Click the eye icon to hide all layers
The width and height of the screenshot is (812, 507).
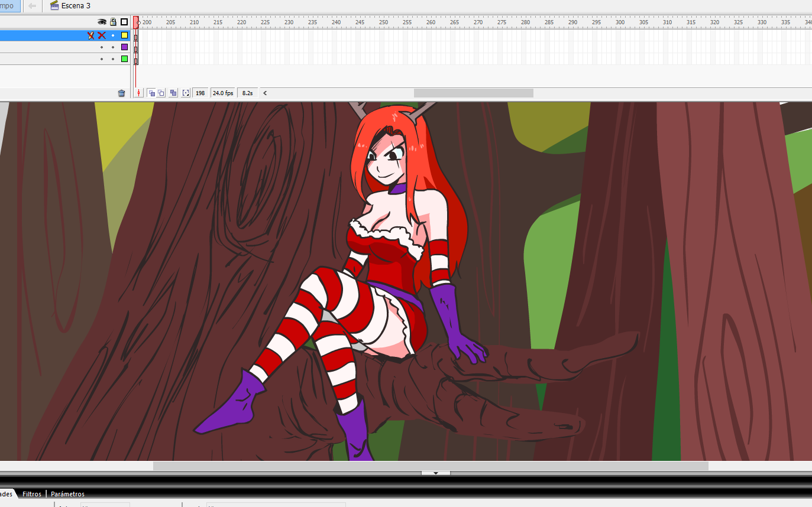pyautogui.click(x=102, y=21)
